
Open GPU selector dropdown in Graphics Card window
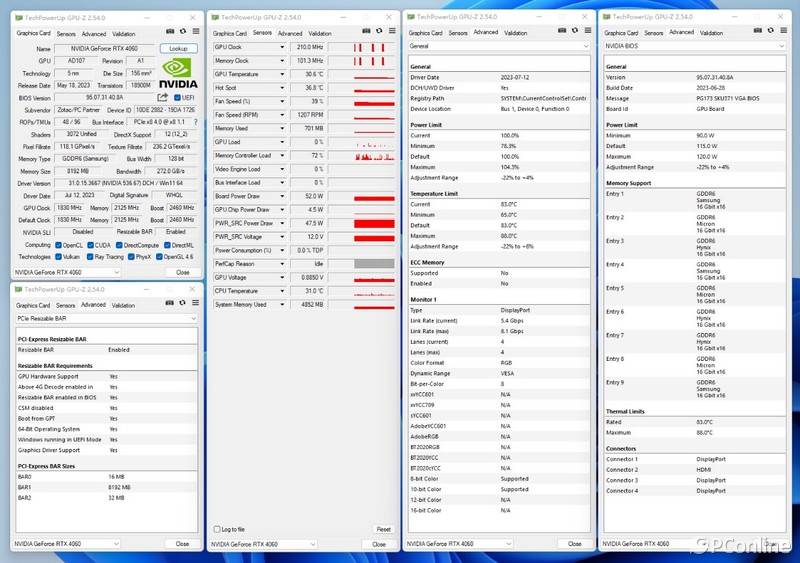tap(67, 273)
